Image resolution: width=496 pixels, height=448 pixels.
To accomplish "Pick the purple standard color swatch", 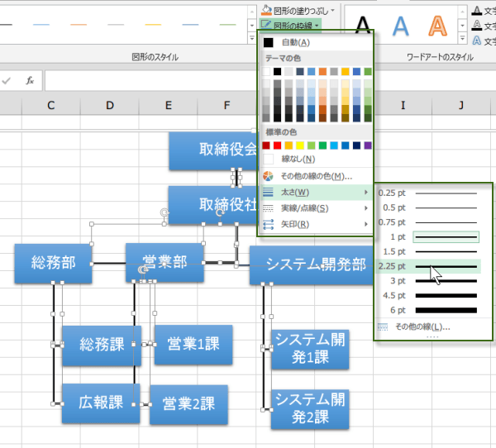I will point(368,145).
